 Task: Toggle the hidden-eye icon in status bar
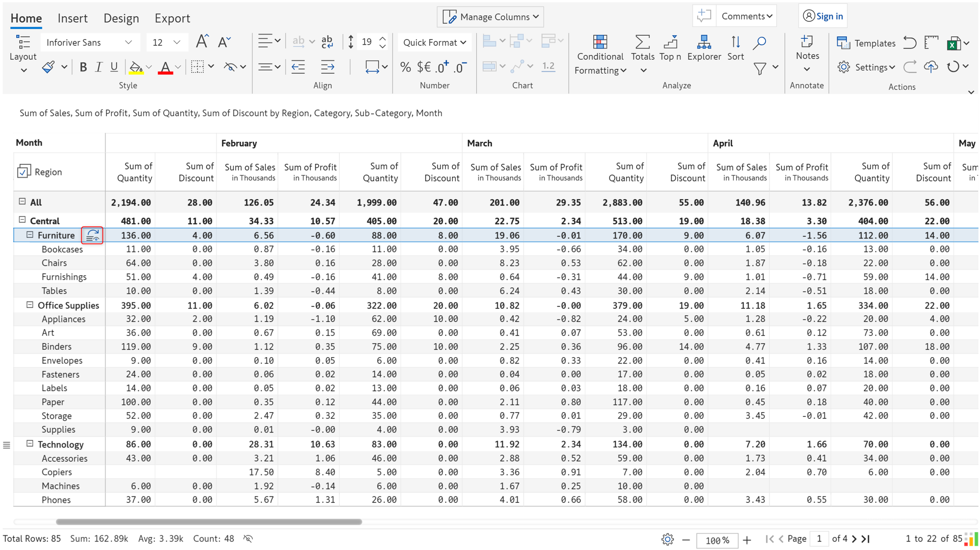[x=248, y=539]
